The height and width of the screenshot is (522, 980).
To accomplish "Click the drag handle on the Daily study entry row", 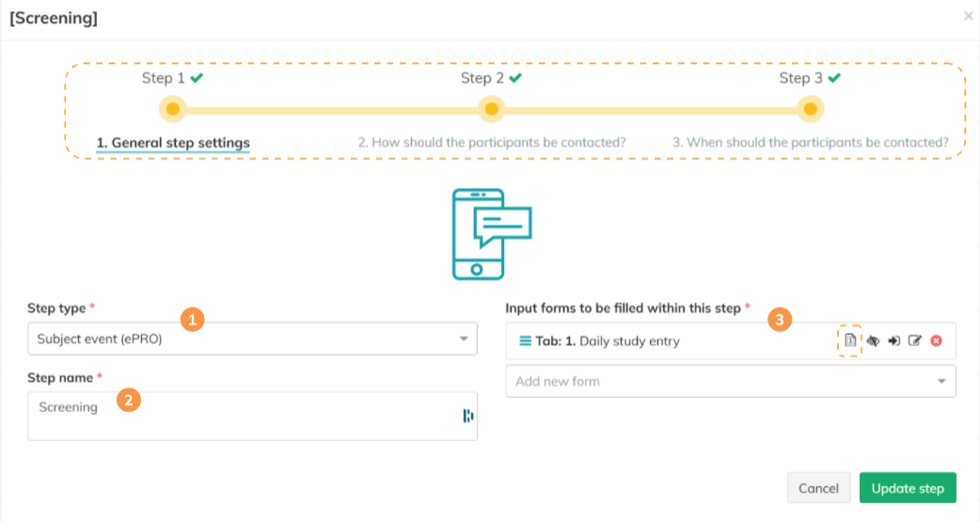I will pyautogui.click(x=525, y=340).
